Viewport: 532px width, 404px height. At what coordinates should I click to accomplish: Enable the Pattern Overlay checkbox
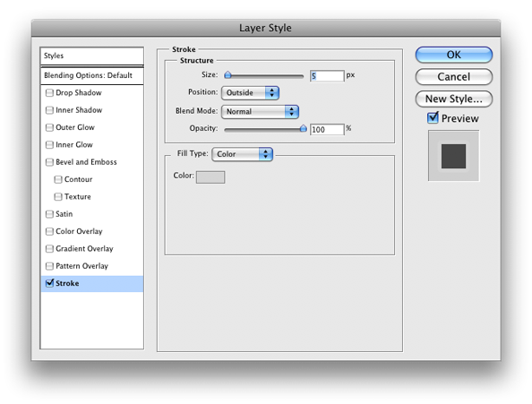point(49,266)
